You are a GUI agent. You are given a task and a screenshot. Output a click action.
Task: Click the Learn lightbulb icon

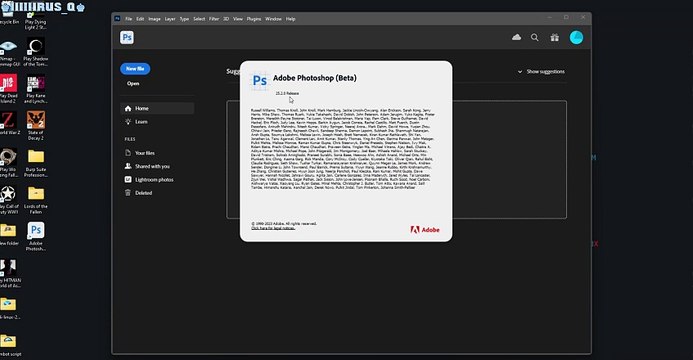[x=128, y=121]
